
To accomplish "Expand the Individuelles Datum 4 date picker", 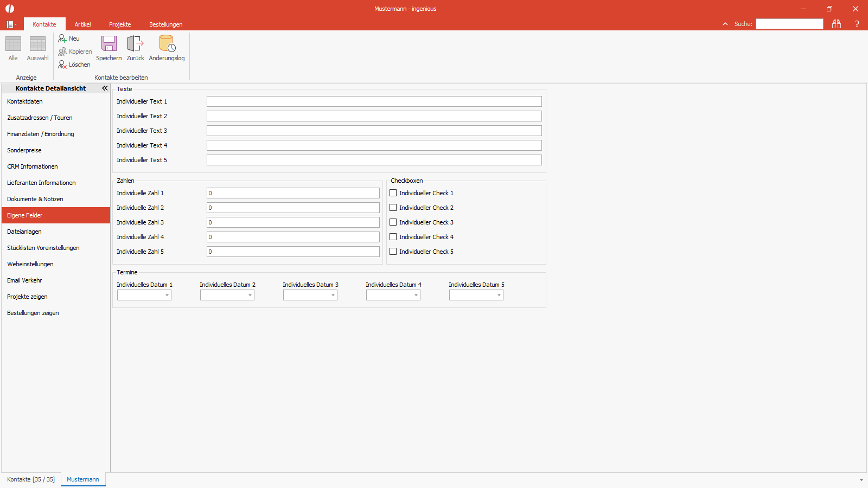I will tap(416, 296).
